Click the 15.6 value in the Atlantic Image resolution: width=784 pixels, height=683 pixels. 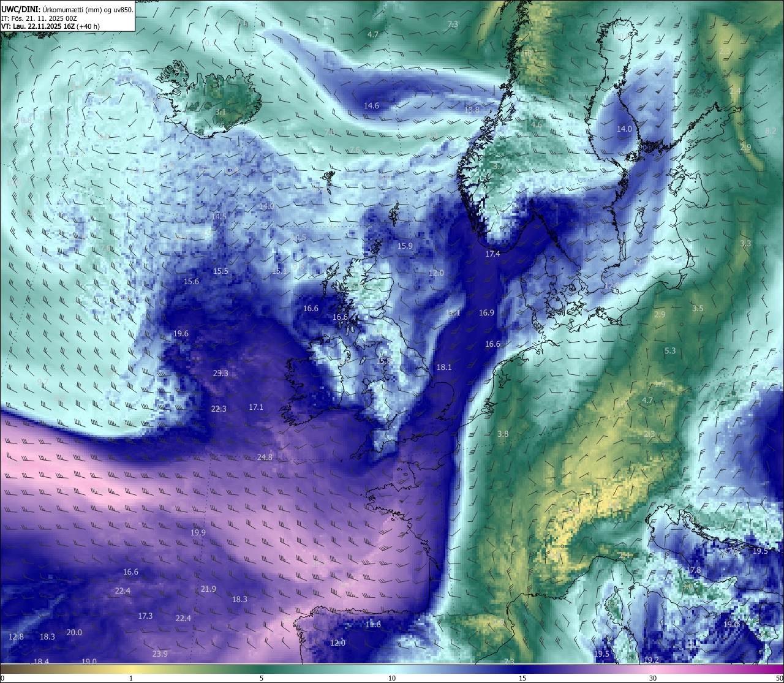pos(191,282)
